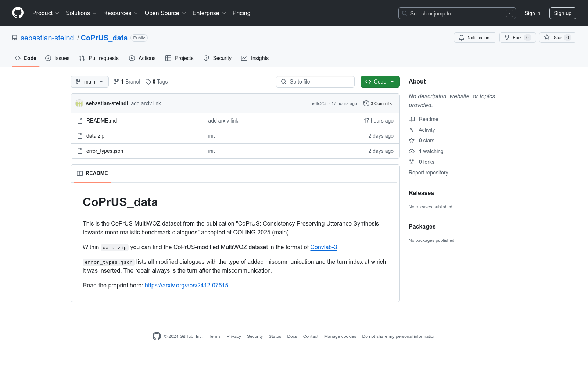Switch to the Code tab
This screenshot has width=588, height=368.
tap(26, 58)
